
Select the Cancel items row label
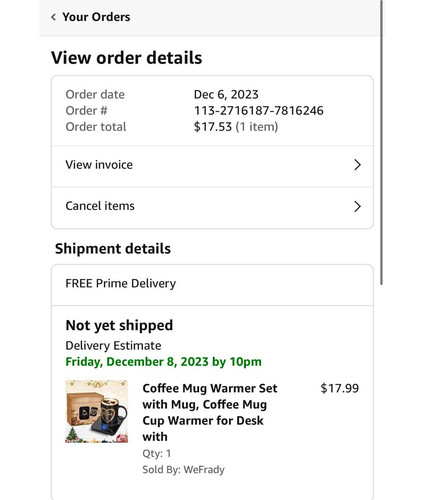(x=100, y=206)
